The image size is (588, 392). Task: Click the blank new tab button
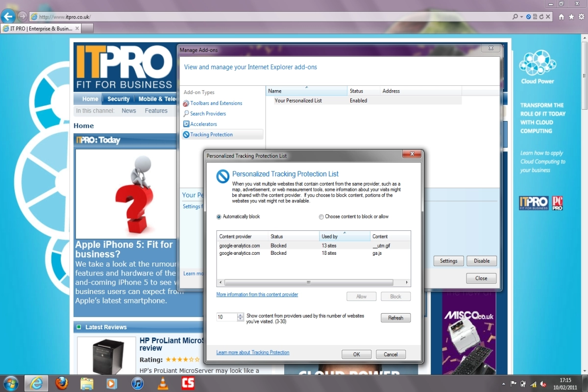pos(87,28)
